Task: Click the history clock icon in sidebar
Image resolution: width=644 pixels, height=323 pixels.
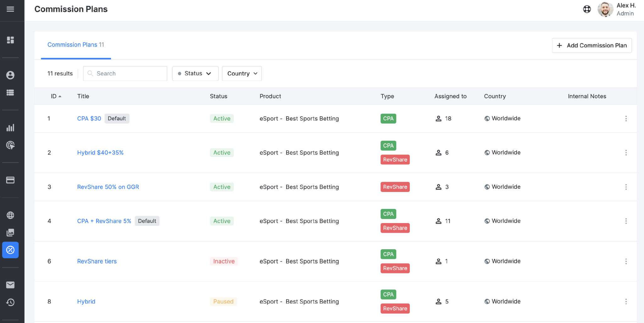Action: pos(10,302)
